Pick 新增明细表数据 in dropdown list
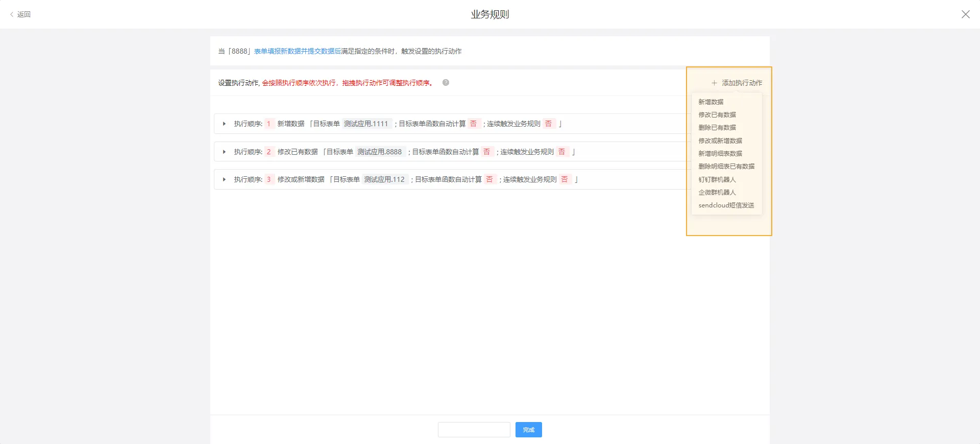The image size is (980, 444). 720,153
